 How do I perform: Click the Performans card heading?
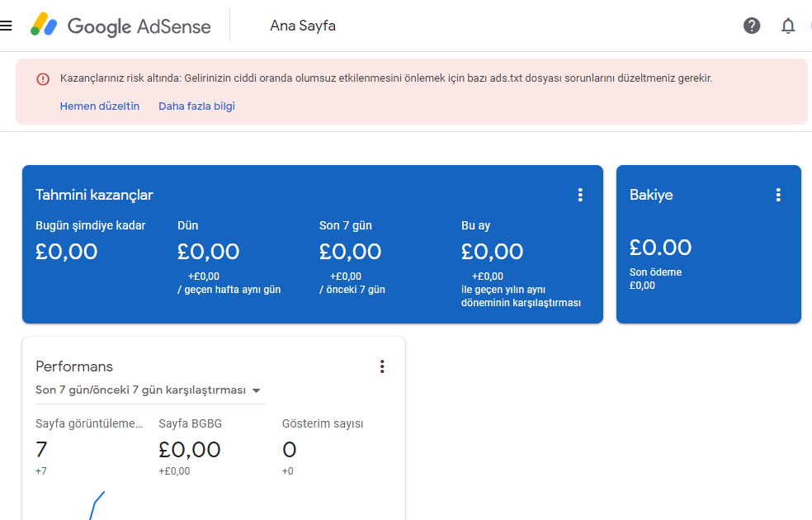click(74, 366)
